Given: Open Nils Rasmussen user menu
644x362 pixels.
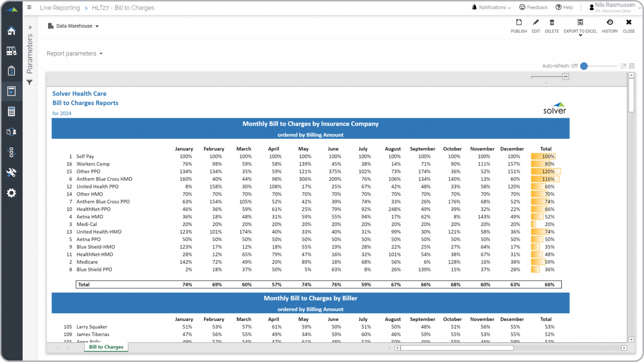Looking at the screenshot, I should pyautogui.click(x=615, y=7).
